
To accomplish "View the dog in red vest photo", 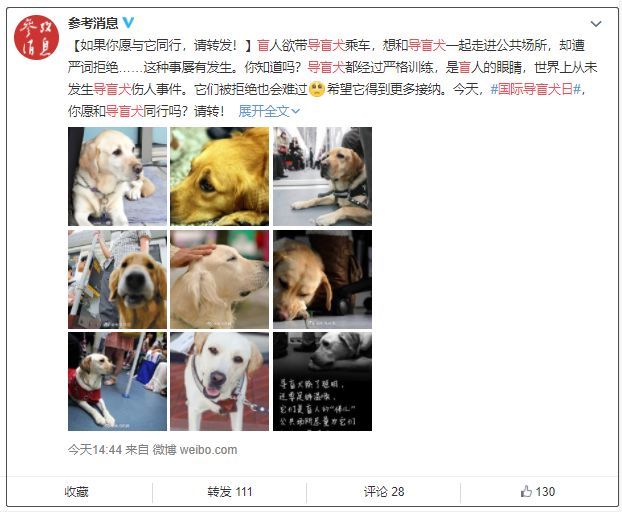I will click(117, 382).
